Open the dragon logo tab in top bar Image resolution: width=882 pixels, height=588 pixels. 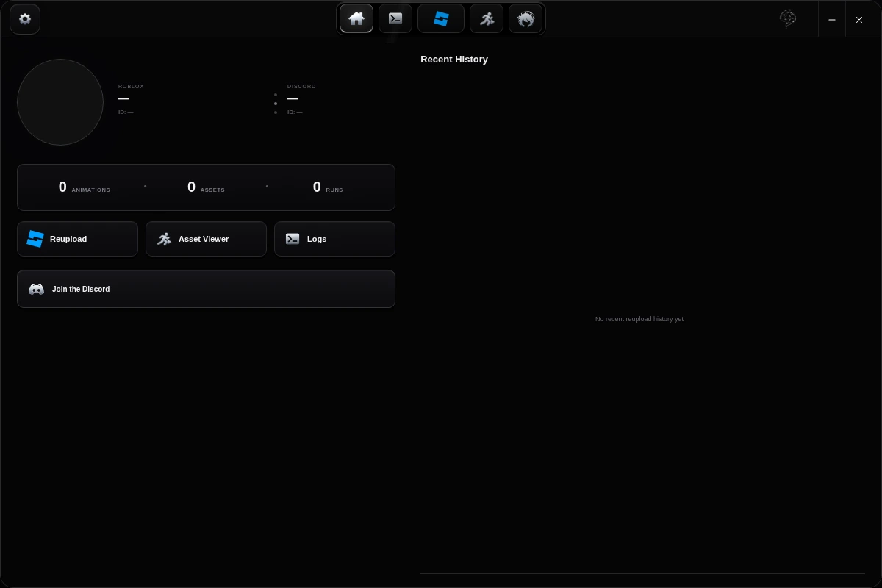coord(526,18)
